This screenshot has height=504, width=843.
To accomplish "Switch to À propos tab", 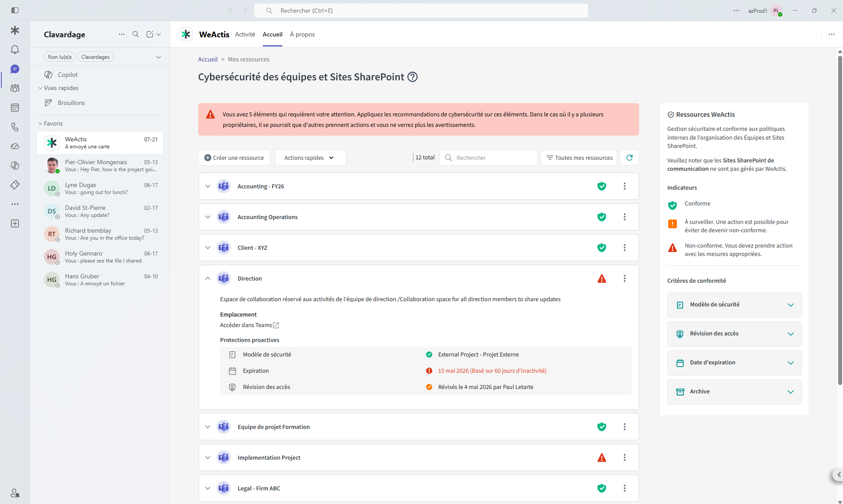I will click(302, 34).
